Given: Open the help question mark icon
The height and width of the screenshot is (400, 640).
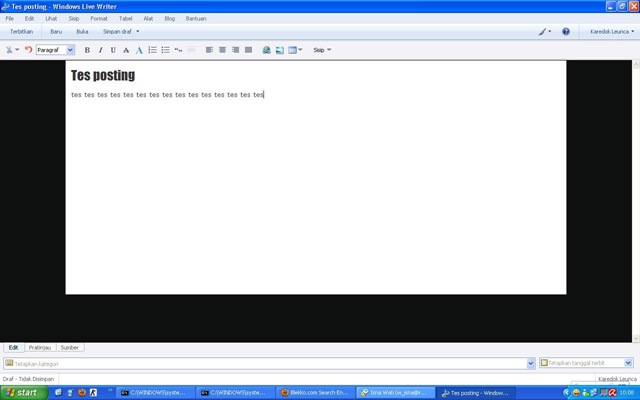Looking at the screenshot, I should tap(566, 31).
